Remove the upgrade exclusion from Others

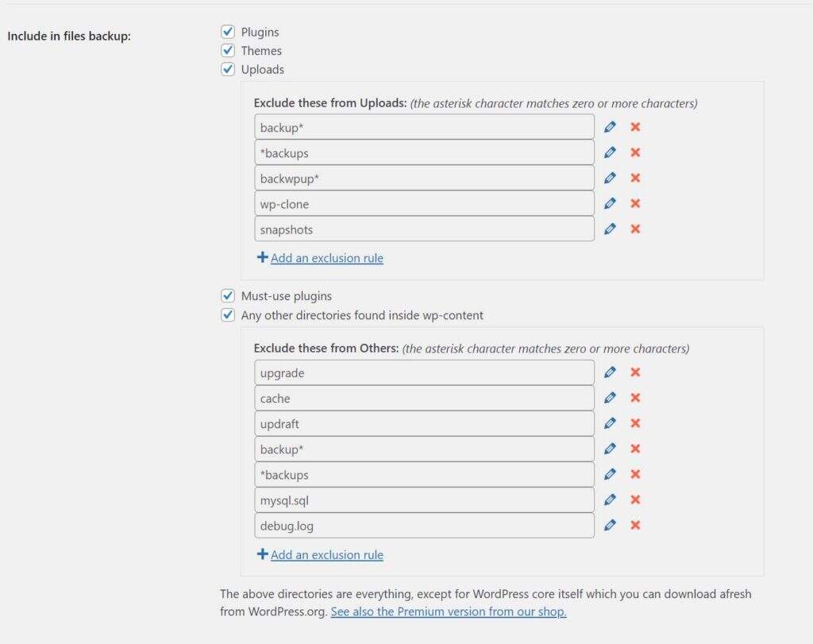(635, 372)
